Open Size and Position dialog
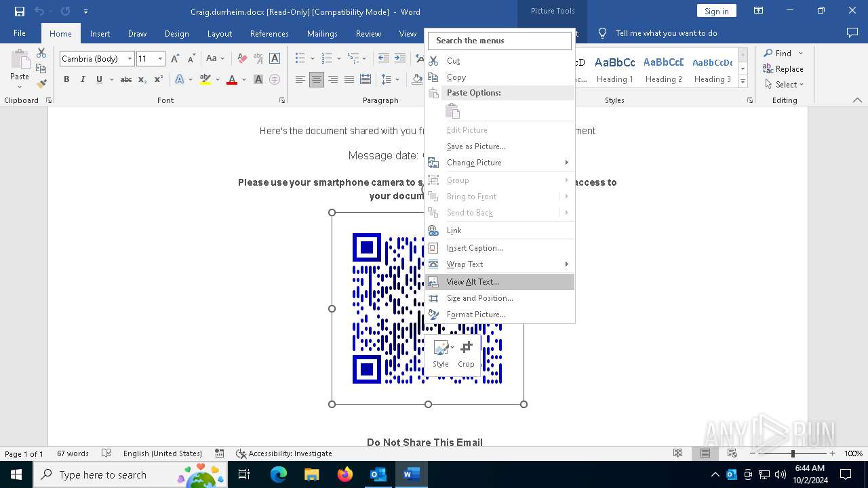868x488 pixels. pyautogui.click(x=500, y=298)
